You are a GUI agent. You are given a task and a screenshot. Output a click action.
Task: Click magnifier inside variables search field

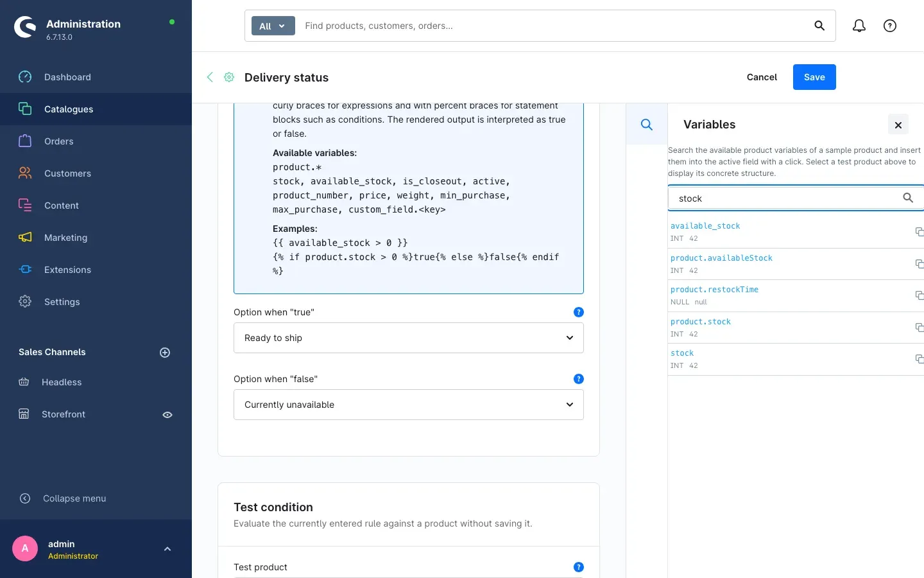point(908,198)
